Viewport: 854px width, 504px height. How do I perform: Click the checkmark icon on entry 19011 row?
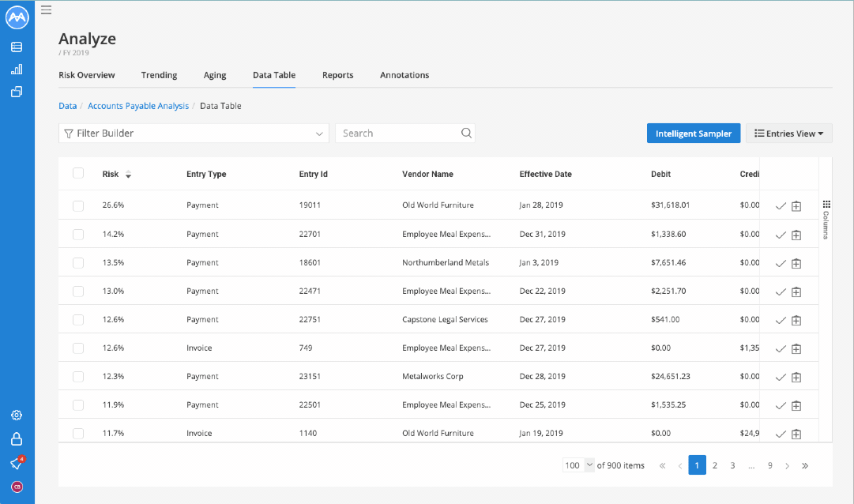point(781,206)
